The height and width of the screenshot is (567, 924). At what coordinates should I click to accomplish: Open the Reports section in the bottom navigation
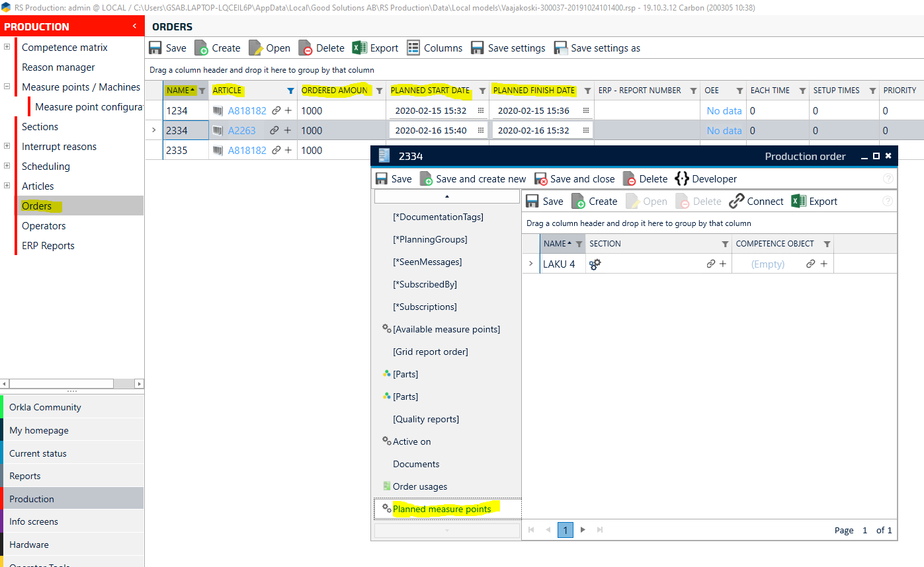tap(25, 476)
